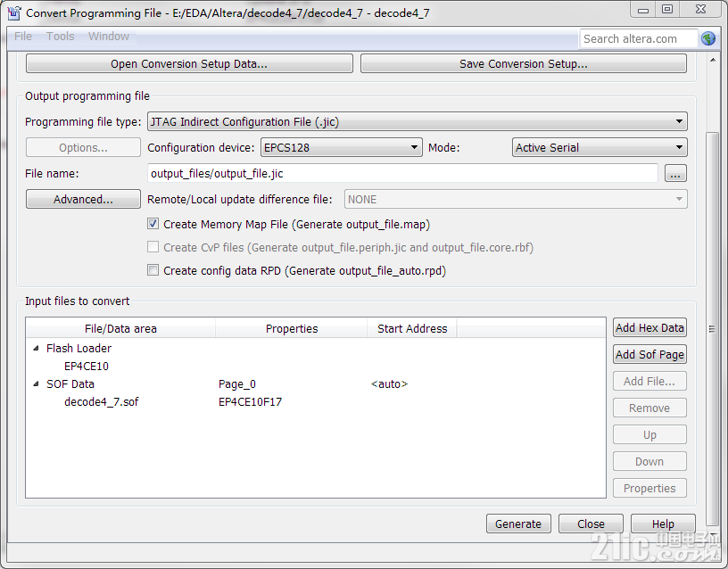Click the scrollbar up arrow
Screen dimensions: 728x569
coord(712,60)
